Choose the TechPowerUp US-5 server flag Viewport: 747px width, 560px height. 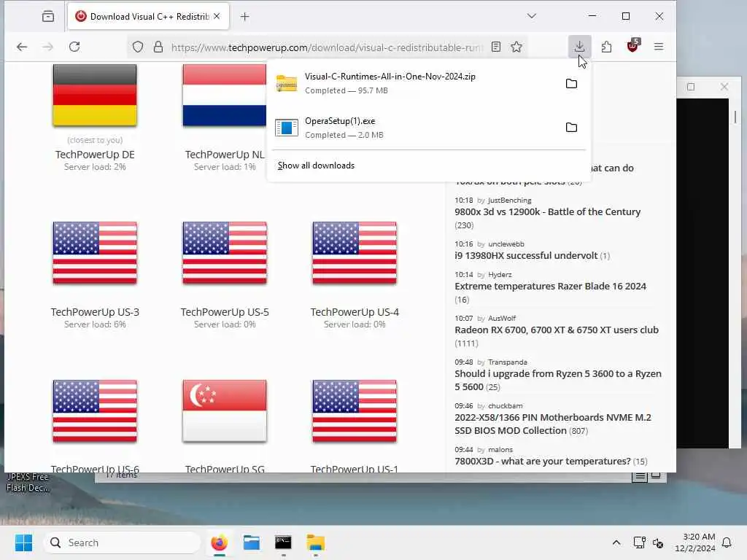point(225,253)
